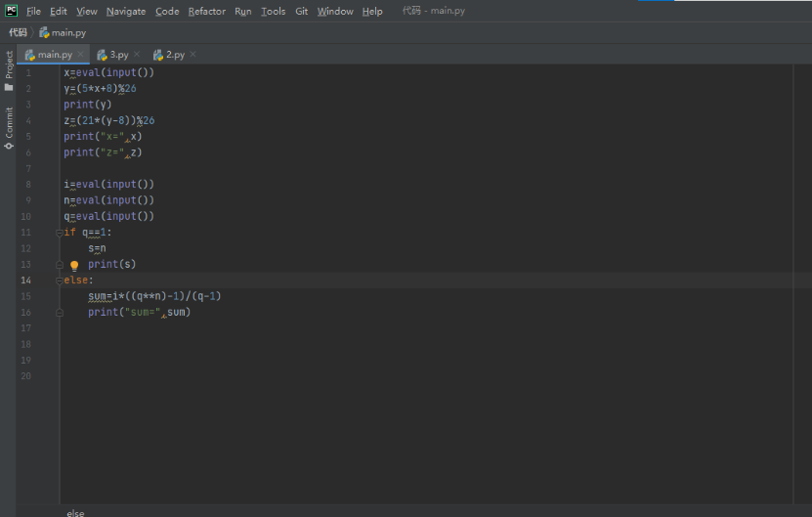Click the yellow intention lightbulb icon

74,265
